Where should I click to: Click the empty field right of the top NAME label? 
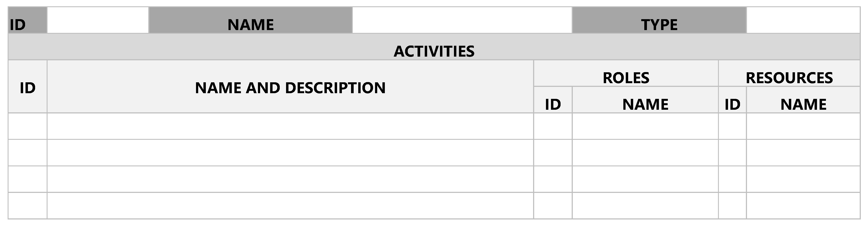[x=462, y=20]
